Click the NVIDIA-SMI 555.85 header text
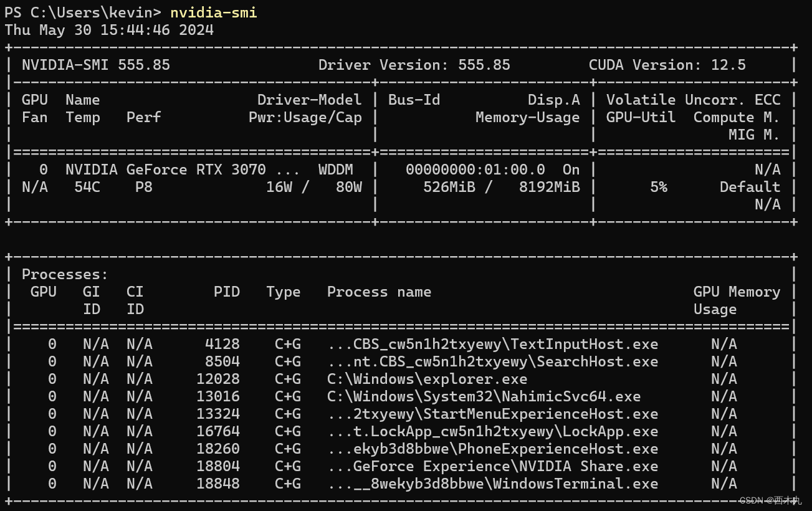The image size is (812, 511). pyautogui.click(x=96, y=65)
